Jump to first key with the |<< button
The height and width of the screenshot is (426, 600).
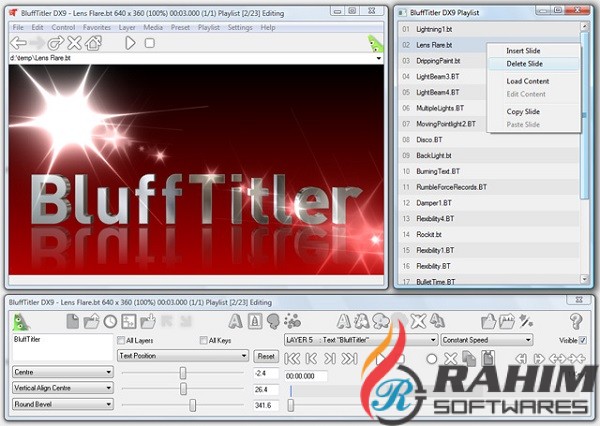pyautogui.click(x=293, y=359)
